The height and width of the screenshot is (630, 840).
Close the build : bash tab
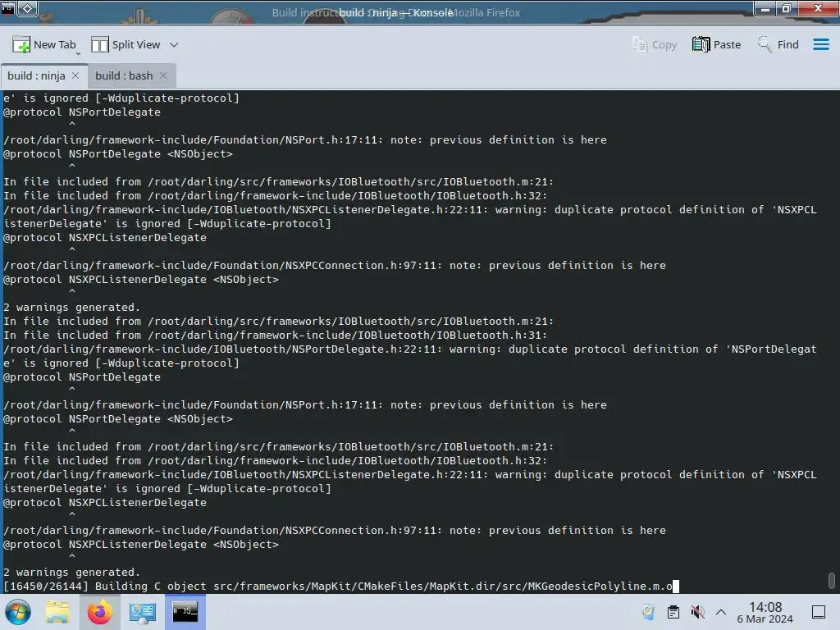click(163, 75)
